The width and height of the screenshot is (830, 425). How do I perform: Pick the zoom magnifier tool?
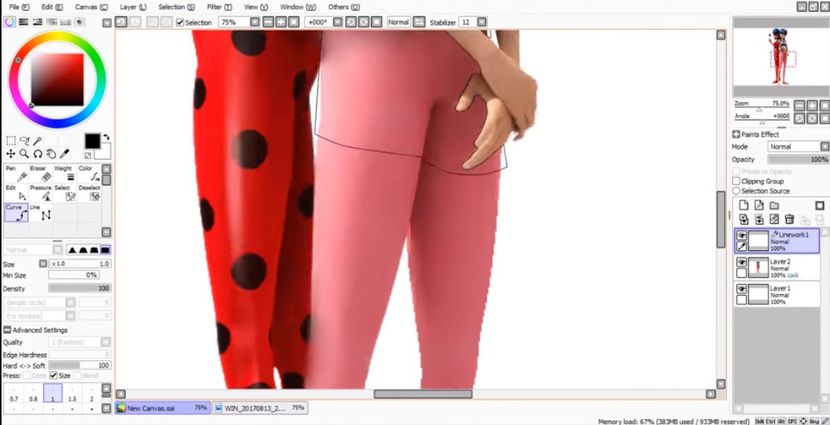[24, 154]
